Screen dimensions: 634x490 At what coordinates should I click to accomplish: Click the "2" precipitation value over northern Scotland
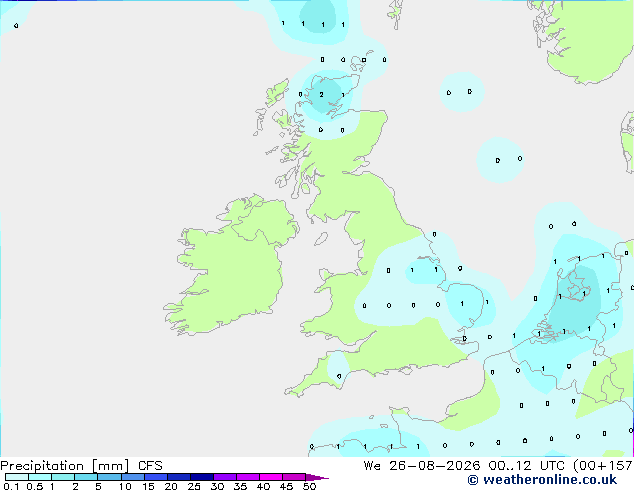click(x=321, y=95)
